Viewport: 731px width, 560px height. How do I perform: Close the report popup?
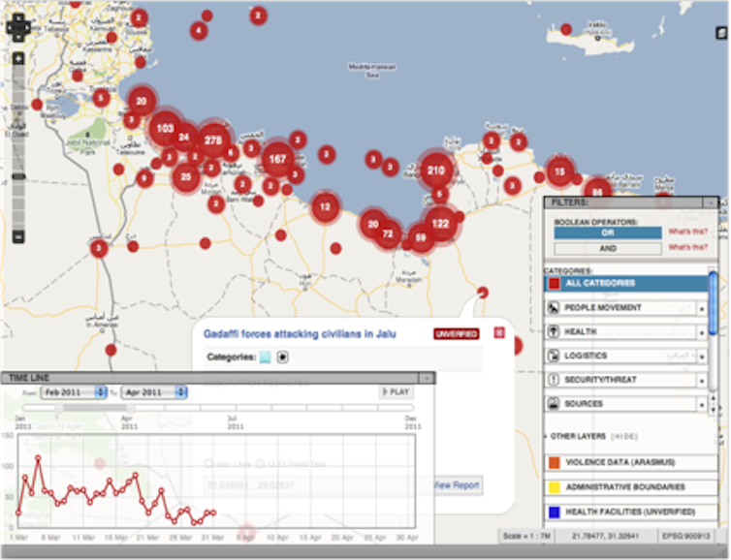click(x=499, y=332)
